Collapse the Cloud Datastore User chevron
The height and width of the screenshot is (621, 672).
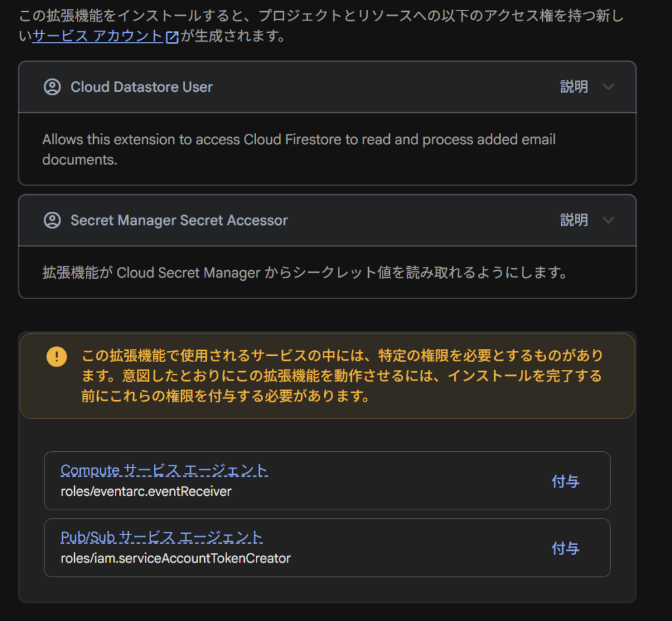608,87
